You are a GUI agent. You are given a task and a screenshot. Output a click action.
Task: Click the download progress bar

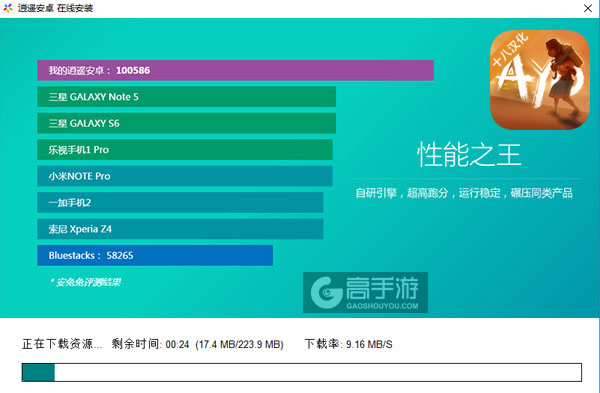click(302, 372)
